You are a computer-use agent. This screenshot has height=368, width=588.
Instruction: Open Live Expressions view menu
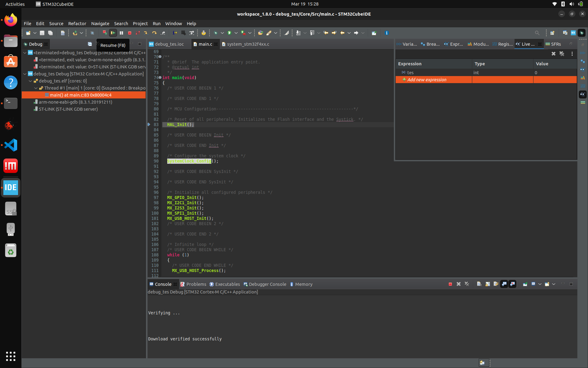click(x=572, y=54)
